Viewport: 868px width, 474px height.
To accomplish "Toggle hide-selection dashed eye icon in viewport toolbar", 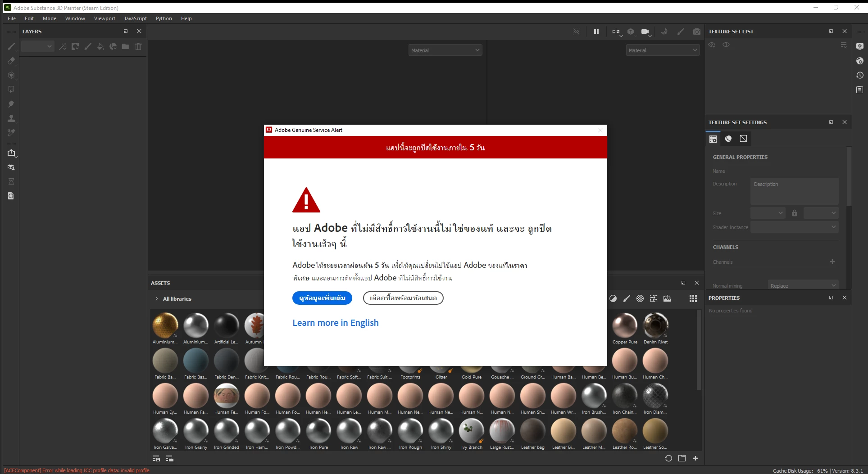I will [577, 32].
